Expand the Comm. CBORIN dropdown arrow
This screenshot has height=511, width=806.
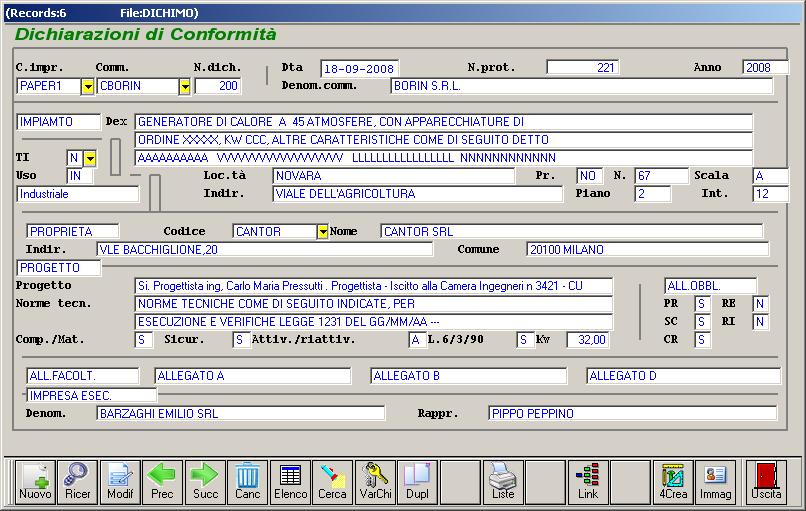click(185, 86)
